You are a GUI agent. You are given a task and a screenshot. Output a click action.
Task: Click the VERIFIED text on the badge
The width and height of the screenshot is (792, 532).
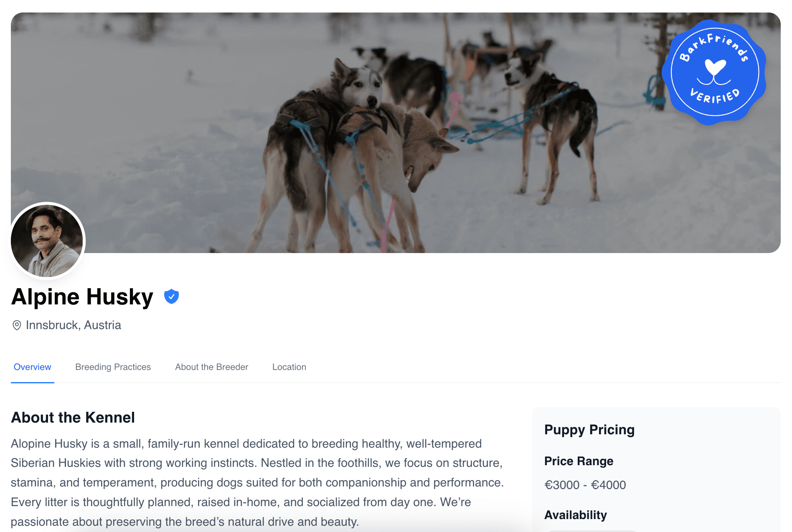[715, 96]
